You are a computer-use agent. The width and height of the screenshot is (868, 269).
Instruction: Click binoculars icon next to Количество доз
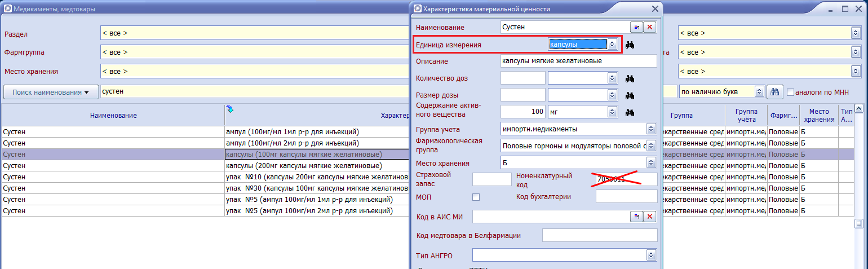630,78
